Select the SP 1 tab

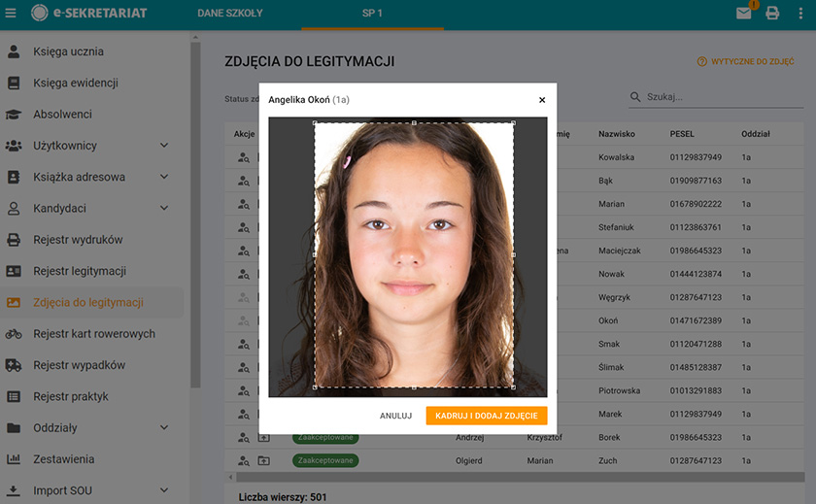coord(372,14)
